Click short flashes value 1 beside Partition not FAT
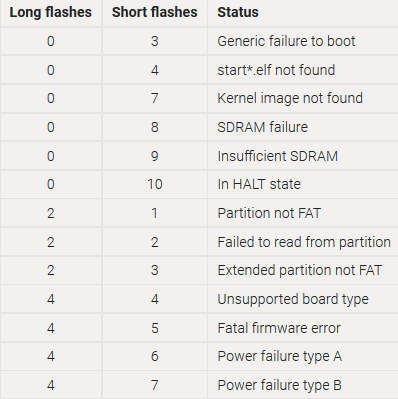The width and height of the screenshot is (398, 399). tap(155, 213)
